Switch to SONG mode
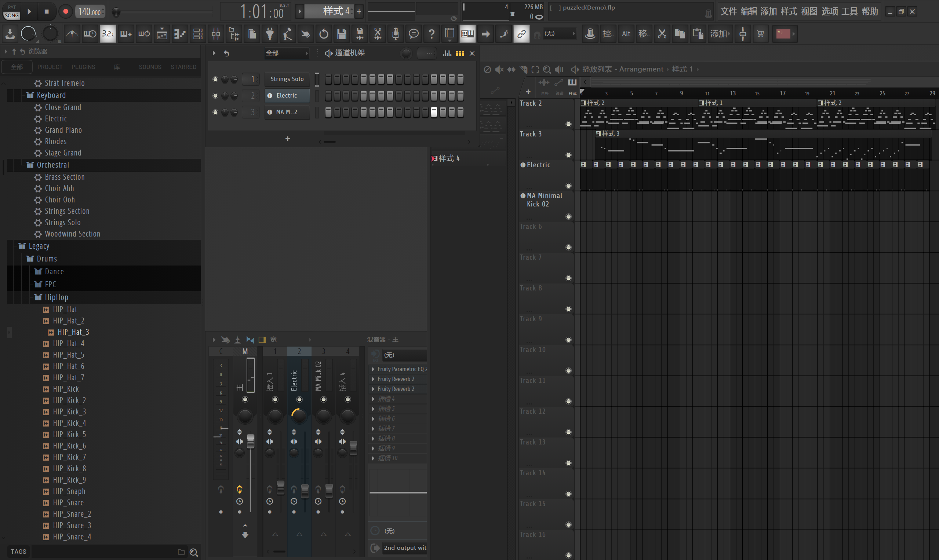This screenshot has height=560, width=939. (12, 15)
